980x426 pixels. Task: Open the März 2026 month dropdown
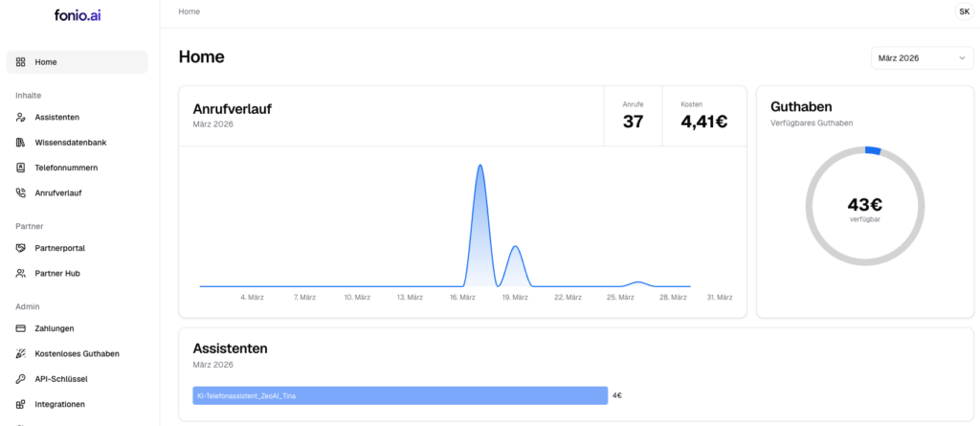922,58
